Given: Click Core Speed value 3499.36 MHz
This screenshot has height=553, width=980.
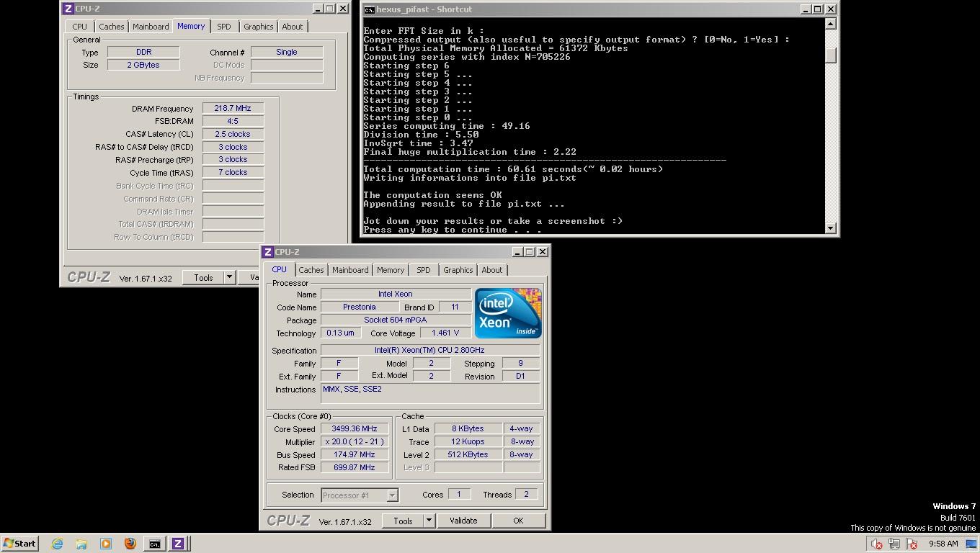Looking at the screenshot, I should (x=355, y=428).
